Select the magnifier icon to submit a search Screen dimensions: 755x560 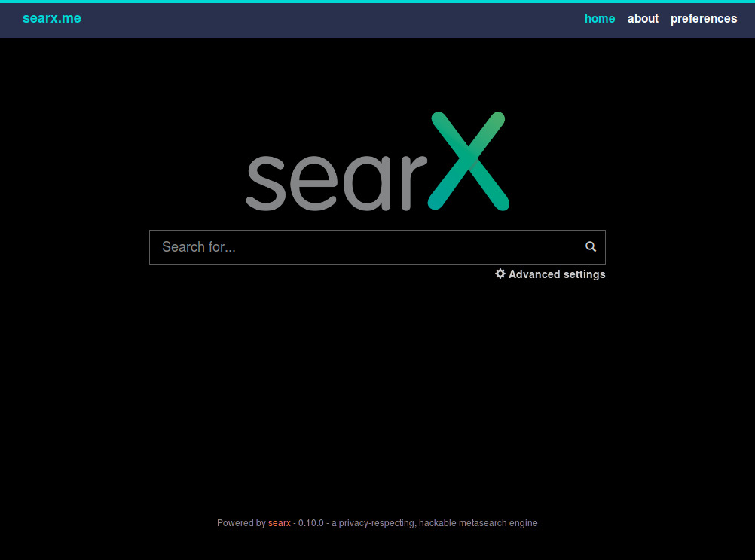point(591,246)
